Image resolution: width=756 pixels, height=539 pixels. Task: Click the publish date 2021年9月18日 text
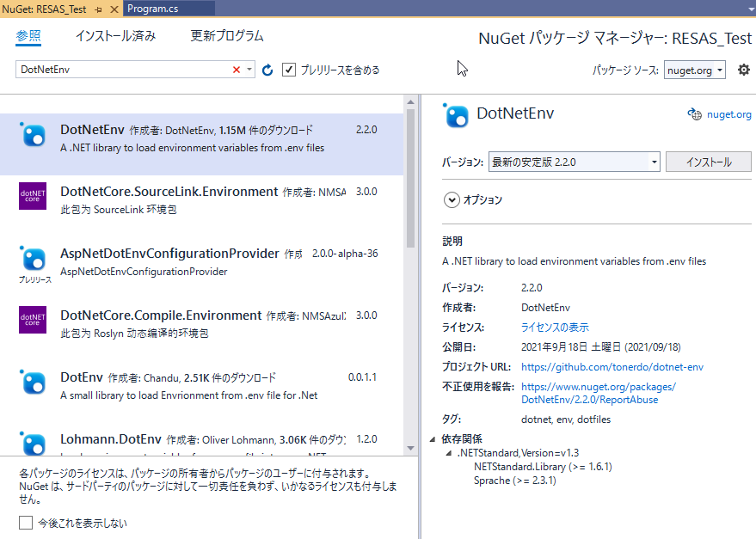(601, 347)
